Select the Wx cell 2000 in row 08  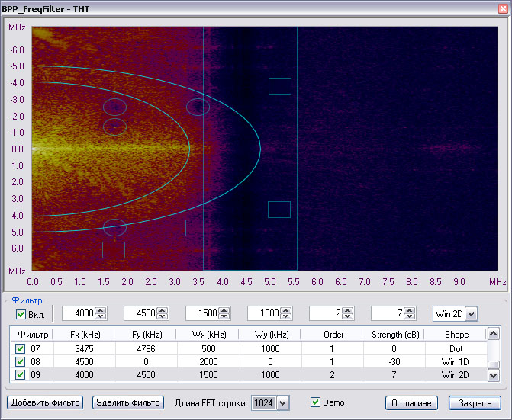208,361
